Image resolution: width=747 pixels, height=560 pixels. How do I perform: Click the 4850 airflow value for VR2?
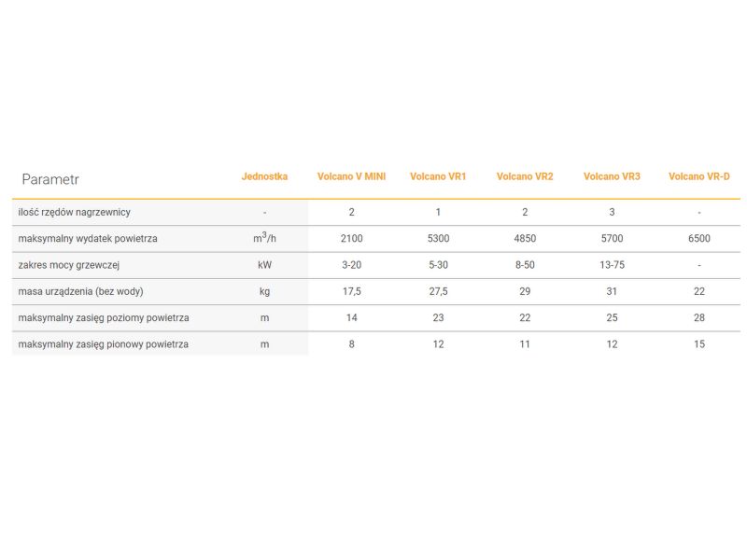(525, 238)
